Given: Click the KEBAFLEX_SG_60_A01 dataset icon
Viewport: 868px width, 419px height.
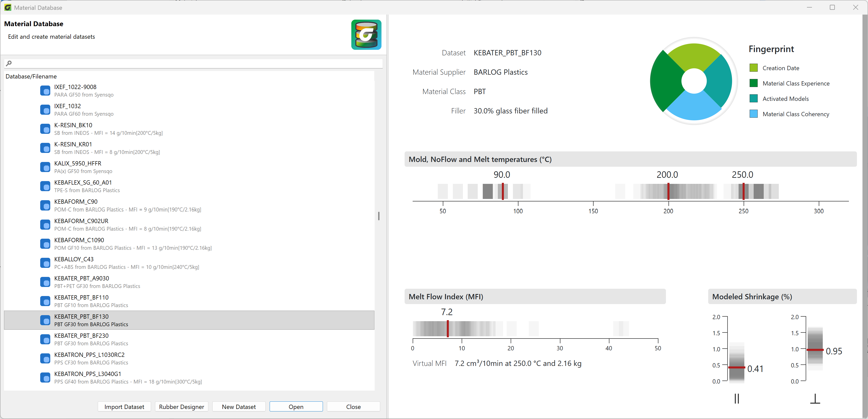Looking at the screenshot, I should pos(45,186).
